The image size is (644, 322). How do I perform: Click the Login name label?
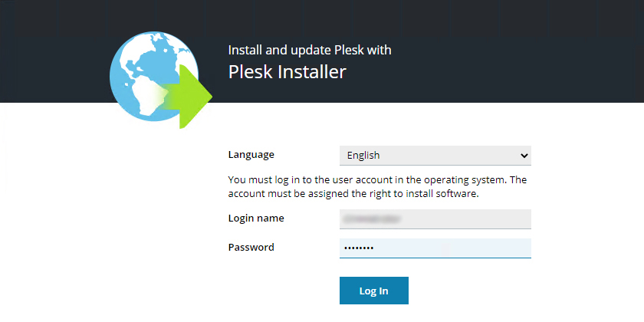click(x=256, y=219)
